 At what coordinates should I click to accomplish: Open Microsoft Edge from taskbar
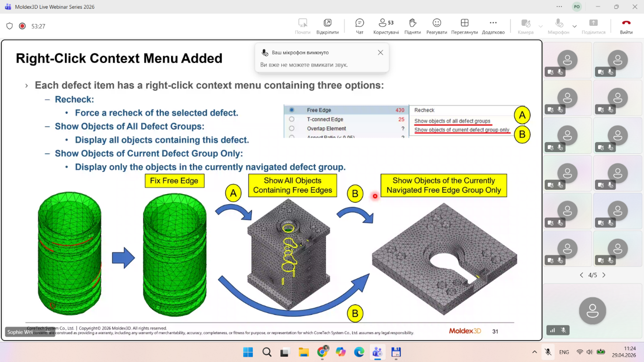click(359, 352)
